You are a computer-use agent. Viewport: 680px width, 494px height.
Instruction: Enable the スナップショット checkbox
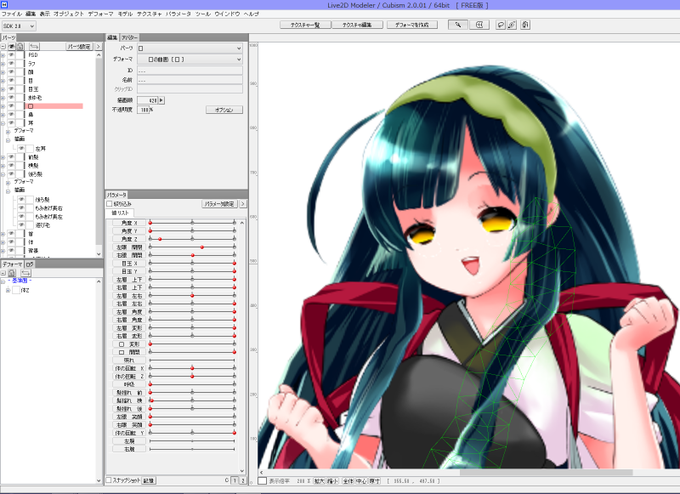pyautogui.click(x=109, y=480)
